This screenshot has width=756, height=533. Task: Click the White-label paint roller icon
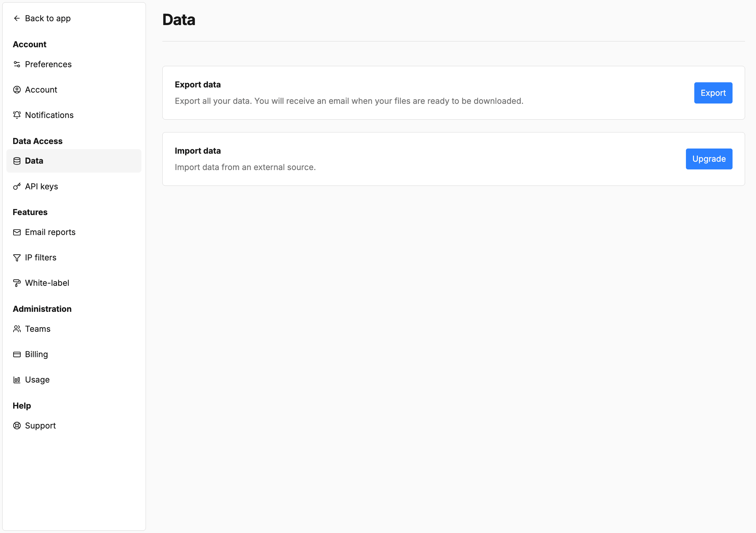(17, 283)
